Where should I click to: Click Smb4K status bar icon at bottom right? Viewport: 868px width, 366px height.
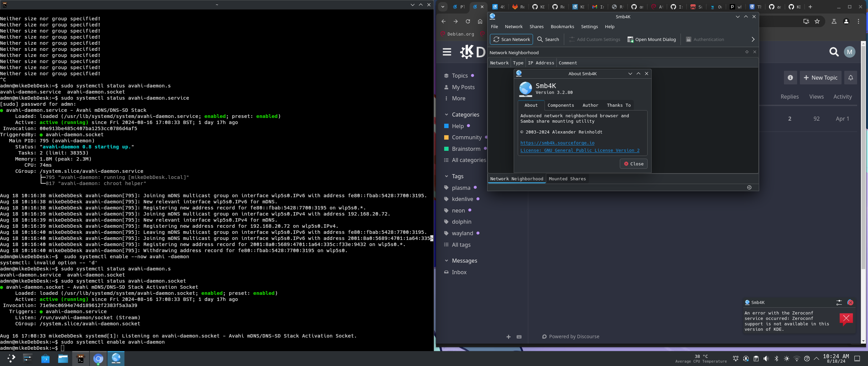point(749,187)
